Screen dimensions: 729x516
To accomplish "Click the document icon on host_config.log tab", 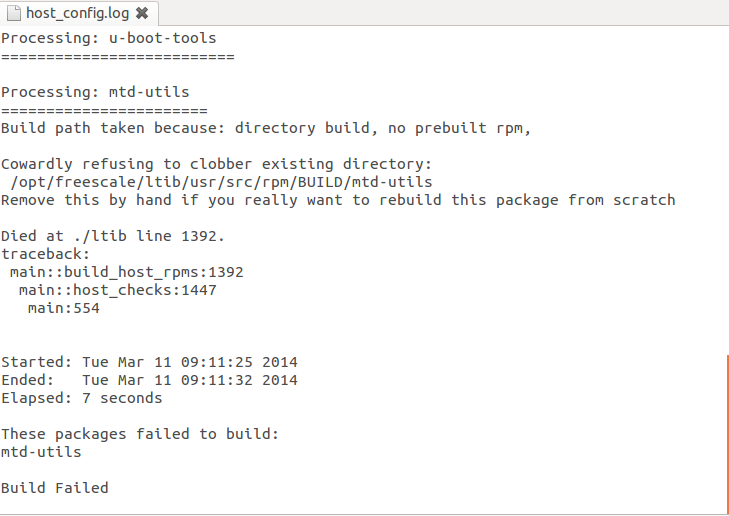I will 14,13.
